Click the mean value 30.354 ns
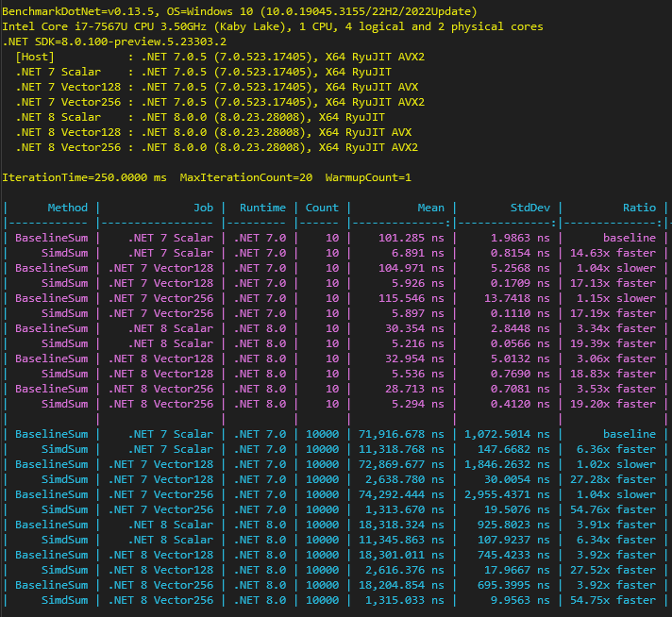The image size is (672, 617). click(414, 328)
